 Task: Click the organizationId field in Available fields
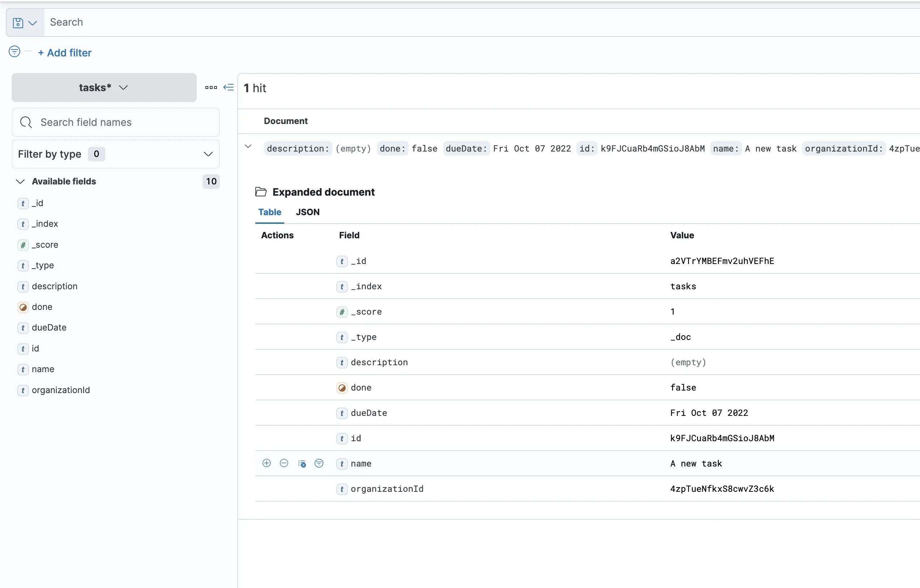(61, 390)
